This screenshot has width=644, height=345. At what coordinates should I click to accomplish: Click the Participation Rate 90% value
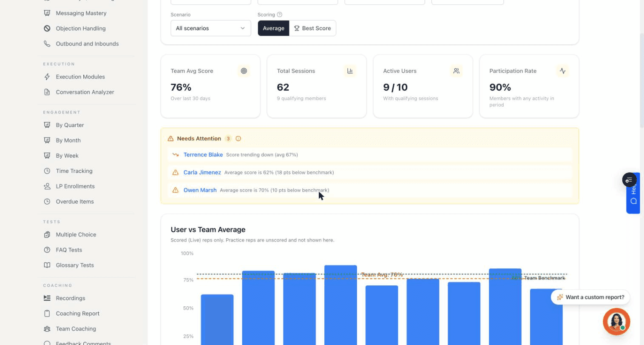[500, 87]
